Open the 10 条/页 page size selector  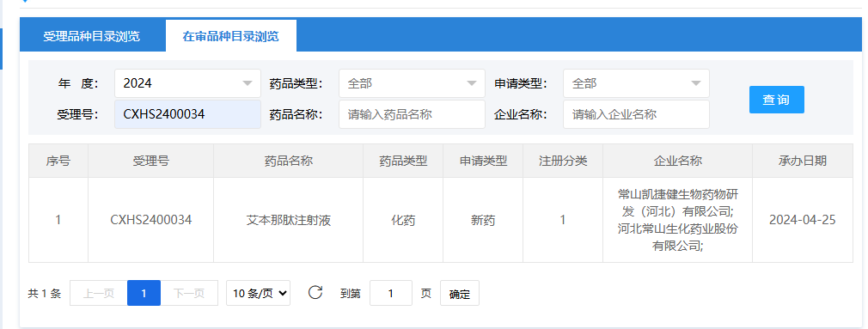258,293
